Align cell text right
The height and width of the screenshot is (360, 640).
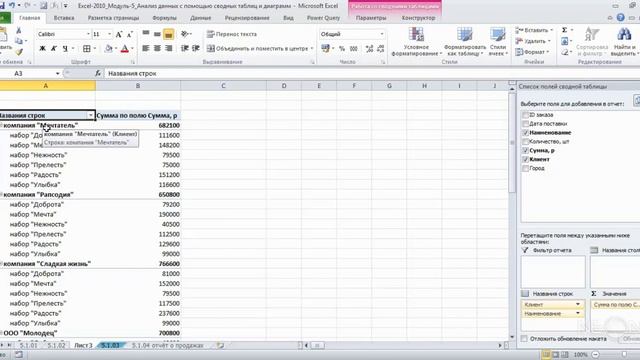[x=169, y=49]
